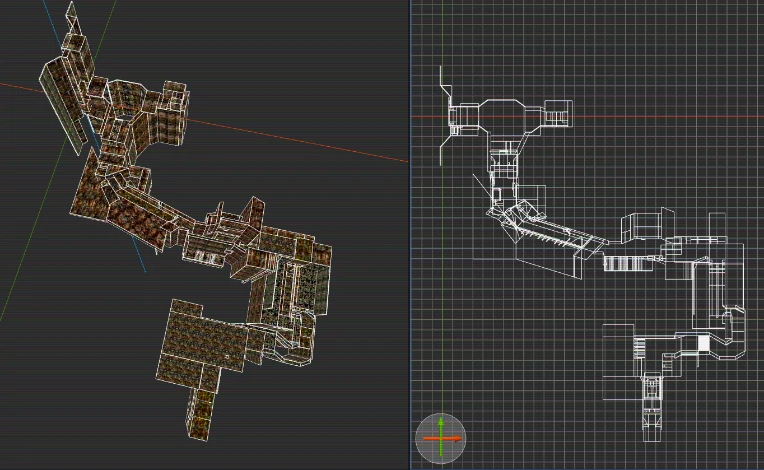Select the long diagonal corridor in the 2D view
This screenshot has height=470, width=764.
click(x=555, y=231)
